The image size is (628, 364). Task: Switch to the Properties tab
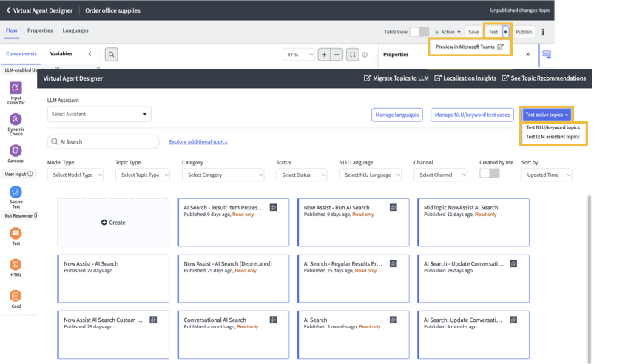[40, 30]
